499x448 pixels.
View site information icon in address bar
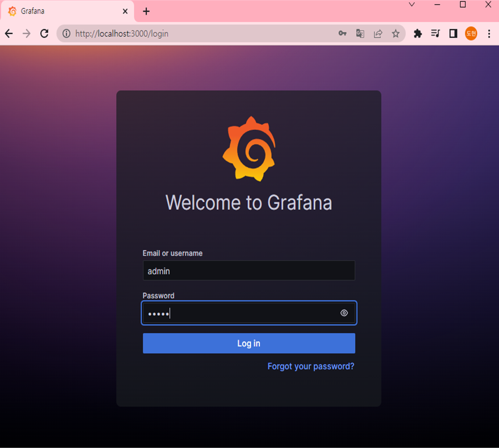[66, 33]
